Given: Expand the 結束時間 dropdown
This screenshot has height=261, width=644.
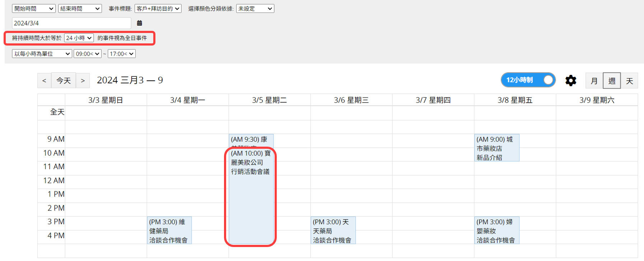Looking at the screenshot, I should point(80,9).
